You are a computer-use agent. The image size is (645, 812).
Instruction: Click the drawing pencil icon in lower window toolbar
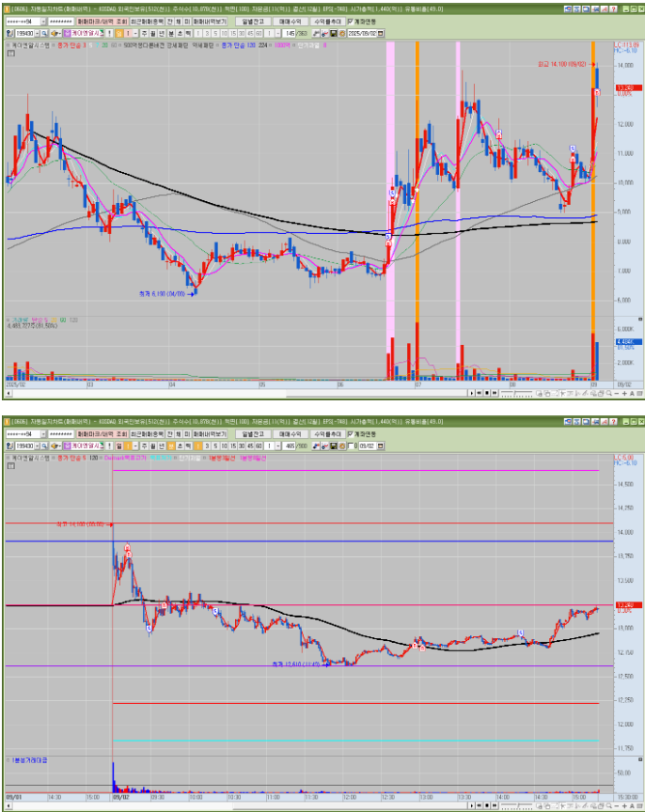pos(323,445)
